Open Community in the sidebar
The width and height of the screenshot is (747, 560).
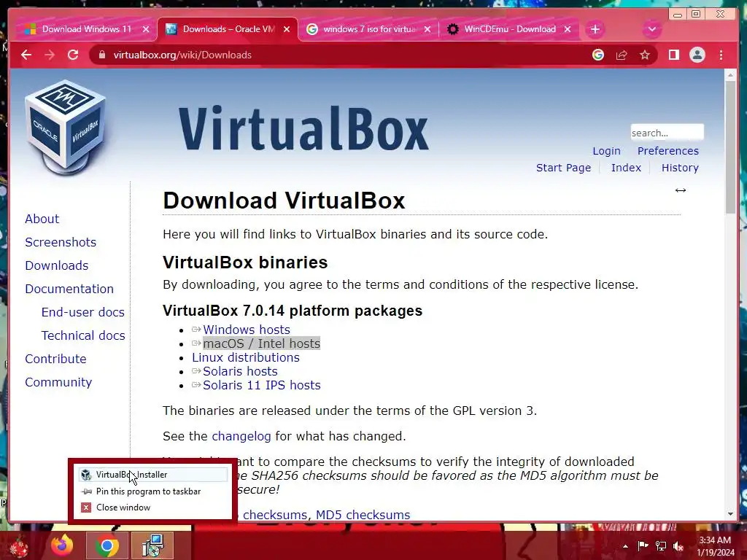(x=58, y=382)
